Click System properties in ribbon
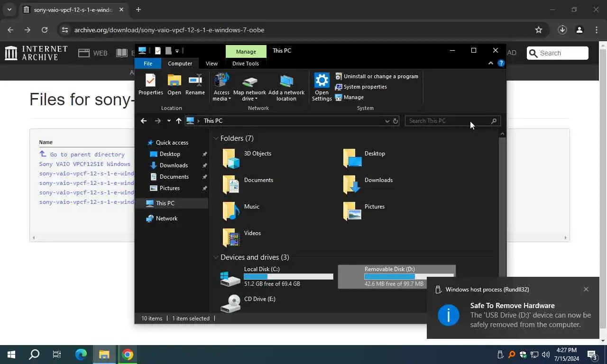The image size is (607, 364). click(x=361, y=87)
